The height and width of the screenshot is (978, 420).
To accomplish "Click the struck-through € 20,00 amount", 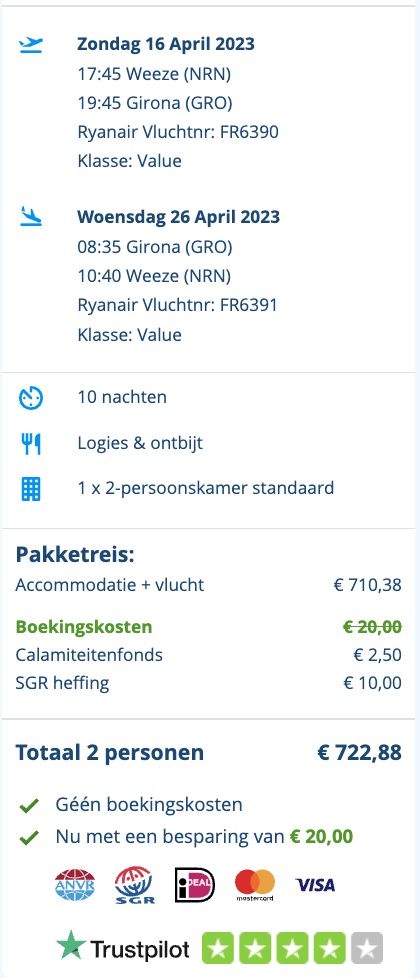I will 373,627.
